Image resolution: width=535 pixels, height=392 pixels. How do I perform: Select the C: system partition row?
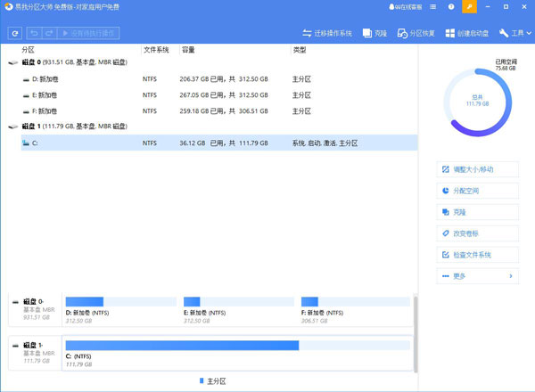coord(219,143)
